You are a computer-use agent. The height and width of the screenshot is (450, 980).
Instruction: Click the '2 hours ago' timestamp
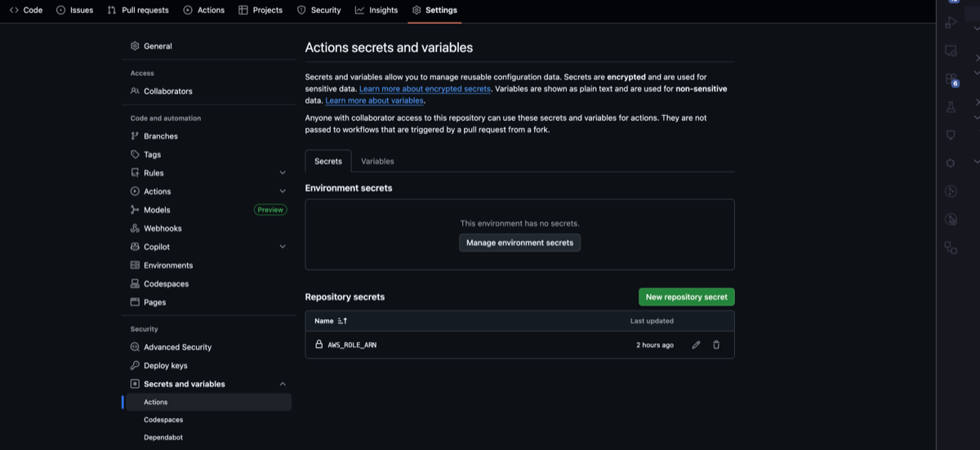coord(655,345)
